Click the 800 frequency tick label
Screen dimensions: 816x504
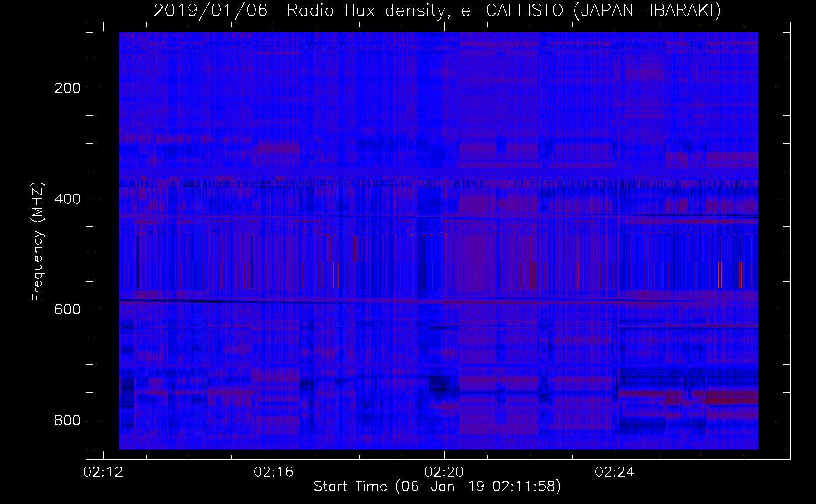(x=67, y=420)
